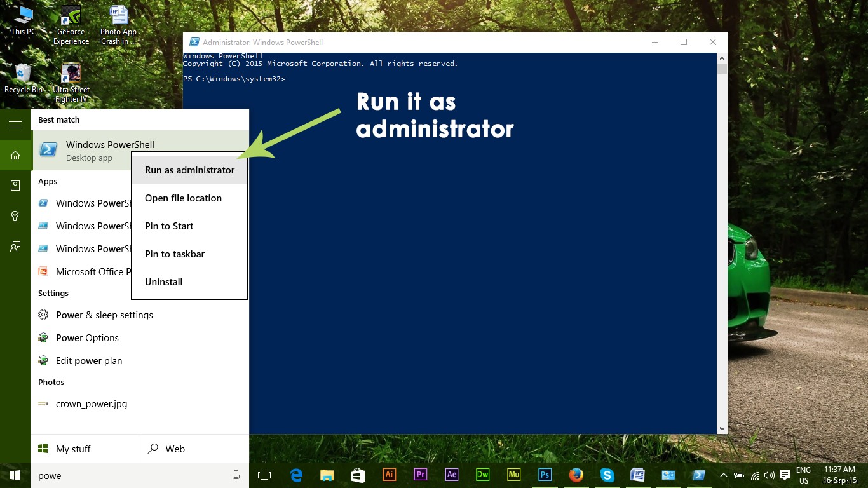Select Uninstall from the context menu
The width and height of the screenshot is (868, 488).
click(189, 282)
